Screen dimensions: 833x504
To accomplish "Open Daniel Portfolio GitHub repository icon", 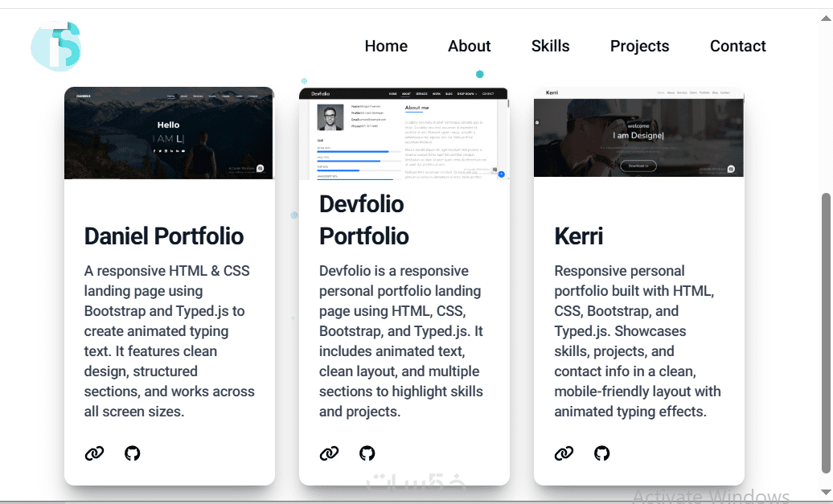I will 133,453.
